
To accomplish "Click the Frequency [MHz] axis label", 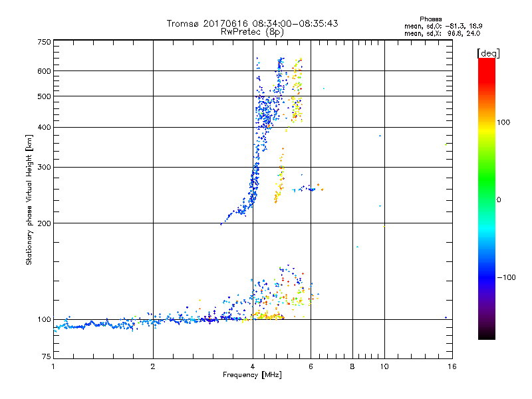I will 252,376.
